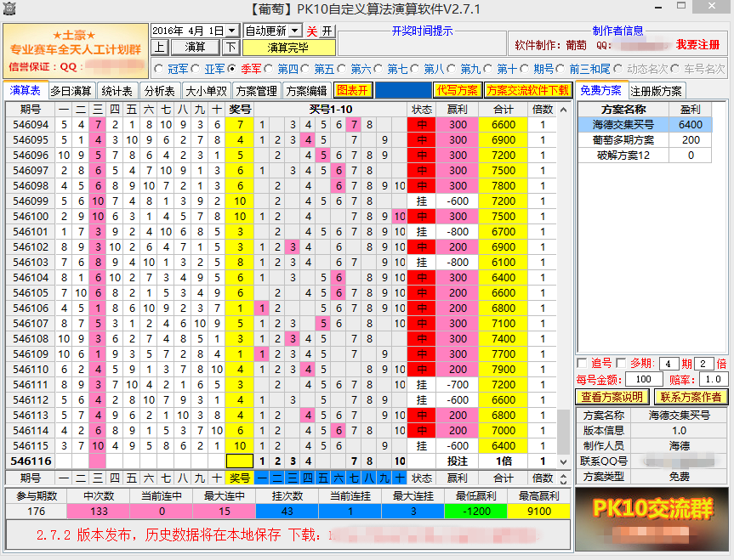Image resolution: width=734 pixels, height=560 pixels.
Task: Click the grape app icon in title bar
Action: (9, 8)
